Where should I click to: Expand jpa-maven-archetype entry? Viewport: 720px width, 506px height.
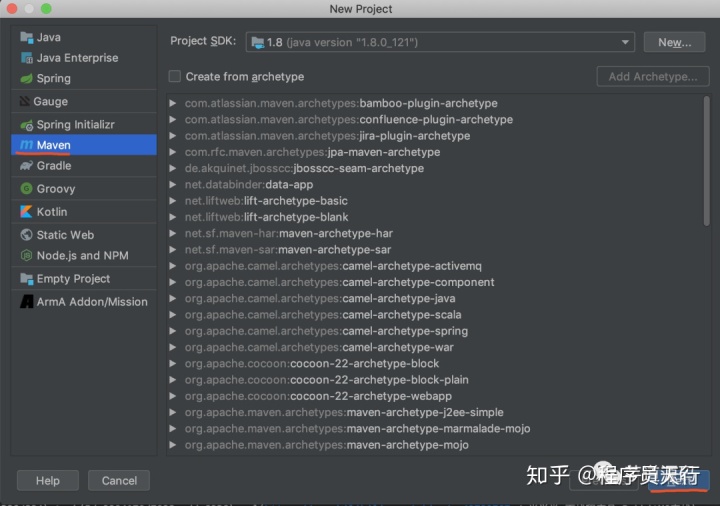tap(173, 152)
